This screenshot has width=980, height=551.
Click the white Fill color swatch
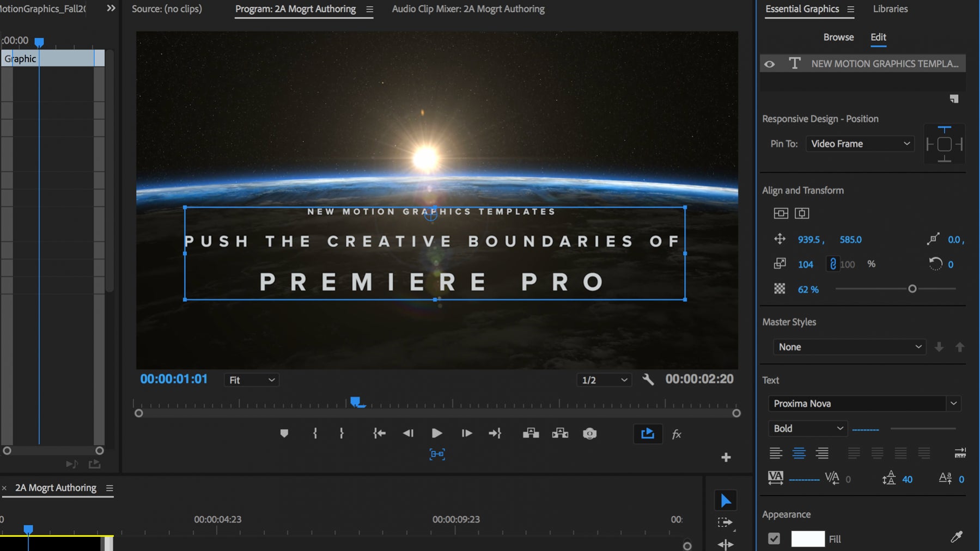click(807, 538)
